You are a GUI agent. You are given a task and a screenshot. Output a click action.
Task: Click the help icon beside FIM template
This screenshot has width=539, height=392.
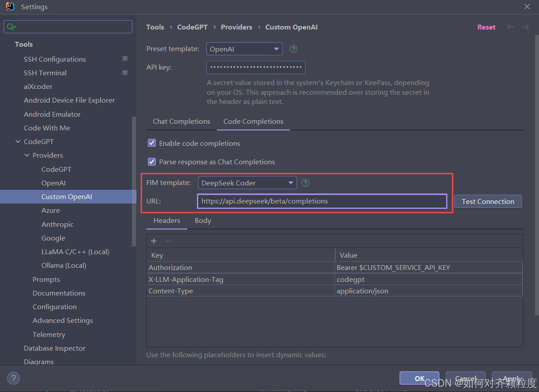pyautogui.click(x=305, y=183)
